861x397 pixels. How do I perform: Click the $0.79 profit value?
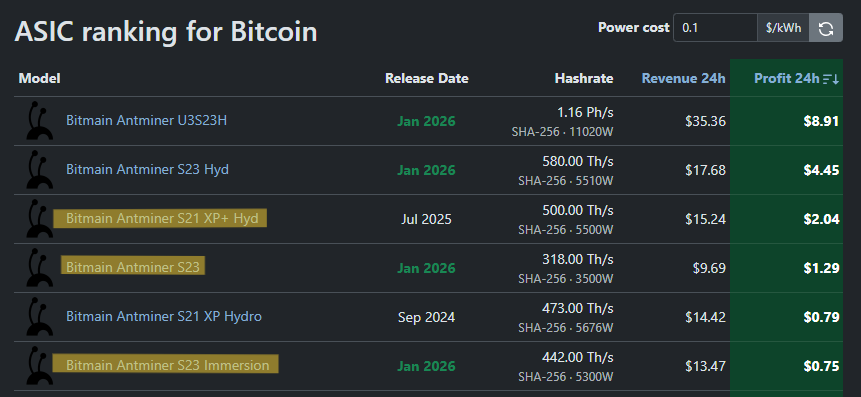point(821,317)
